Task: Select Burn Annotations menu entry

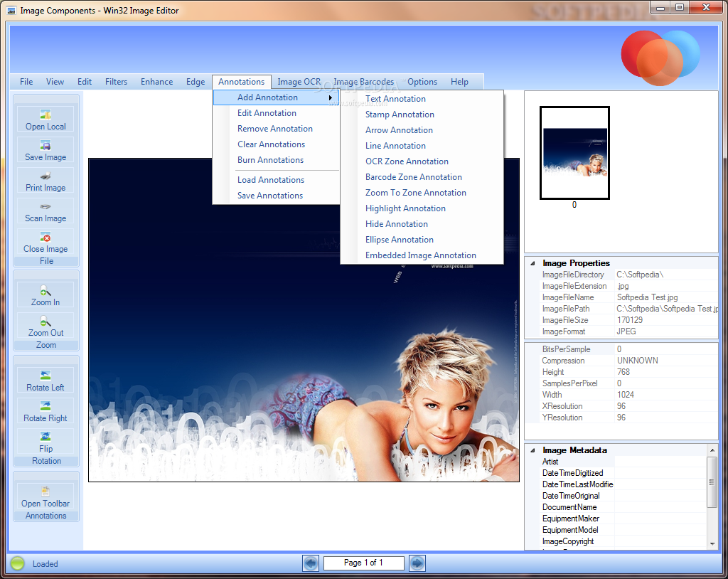Action: [276, 160]
